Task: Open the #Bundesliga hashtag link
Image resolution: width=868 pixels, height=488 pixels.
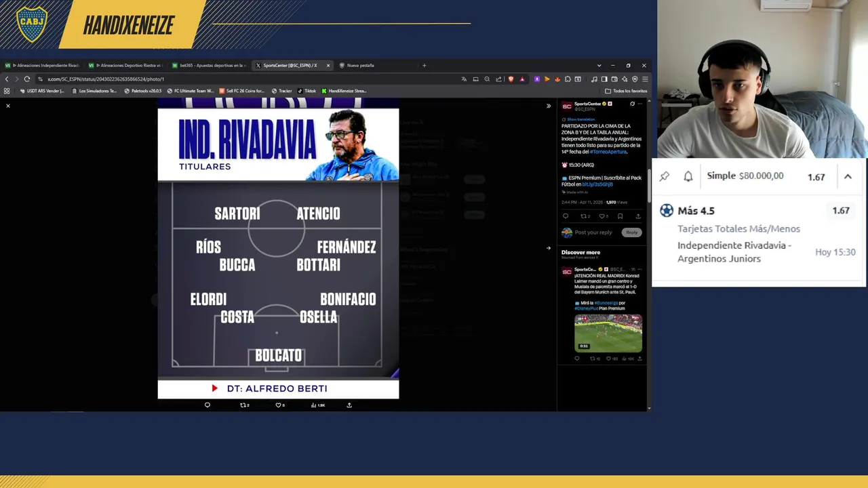Action: [606, 303]
